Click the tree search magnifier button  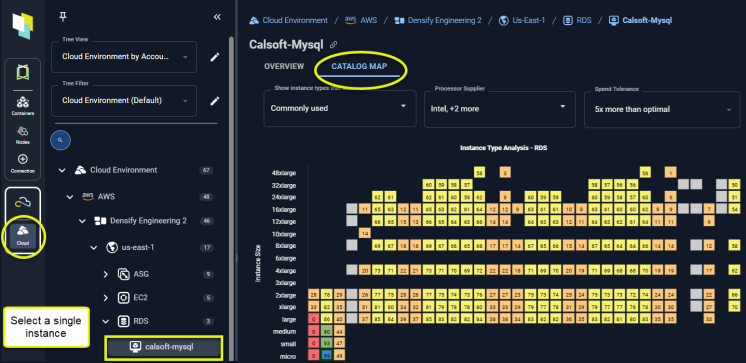[x=60, y=140]
